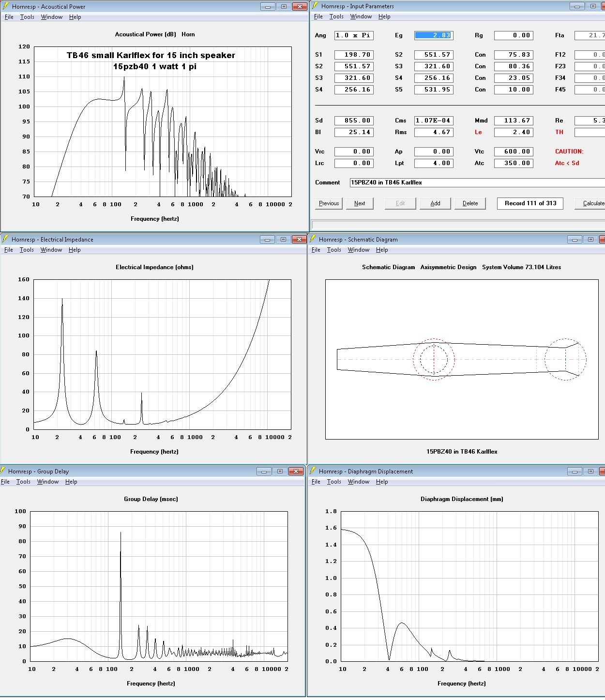605x700 pixels.
Task: Click the Atc field showing 350.00
Action: tap(514, 163)
